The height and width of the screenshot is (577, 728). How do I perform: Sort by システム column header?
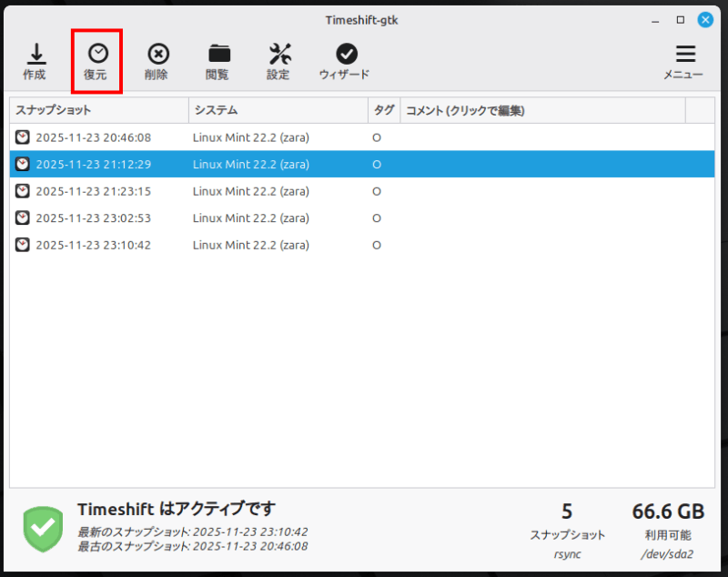pyautogui.click(x=278, y=110)
